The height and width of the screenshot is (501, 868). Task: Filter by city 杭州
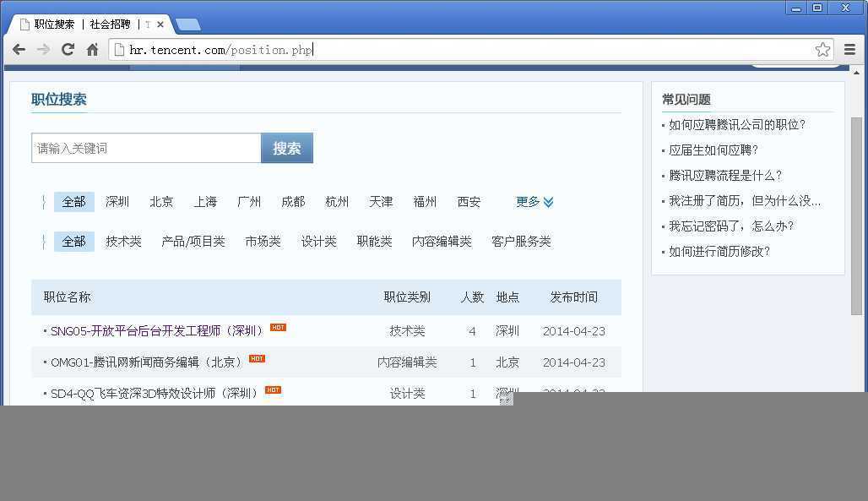(337, 202)
